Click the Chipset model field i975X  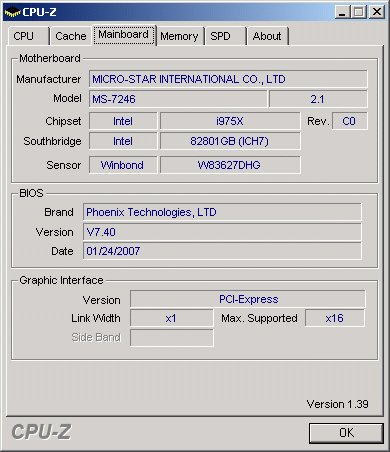pos(230,121)
